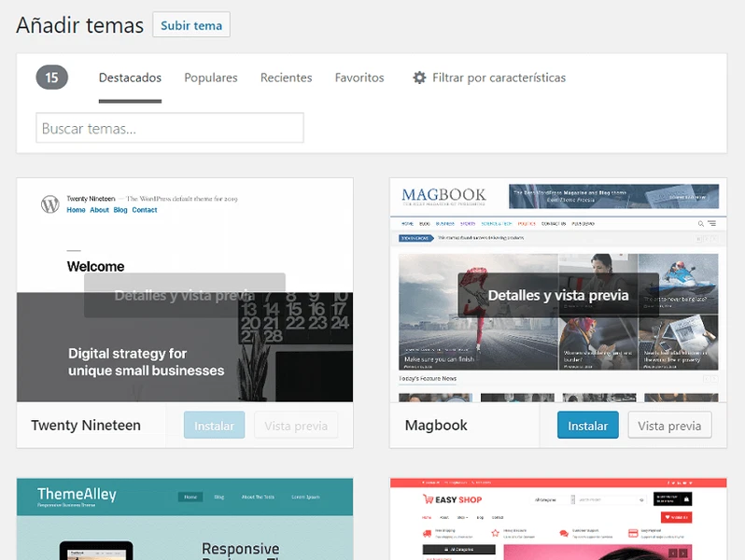
Task: Open the Recientes tab
Action: (286, 77)
